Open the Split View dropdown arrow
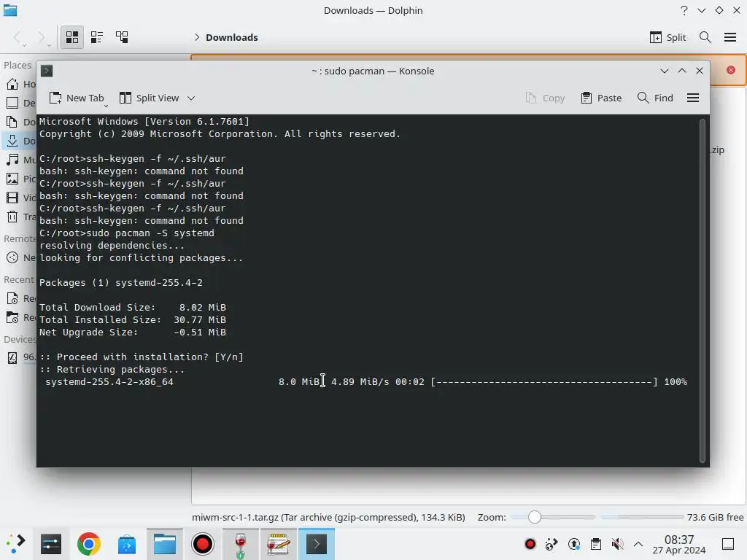 pyautogui.click(x=191, y=98)
